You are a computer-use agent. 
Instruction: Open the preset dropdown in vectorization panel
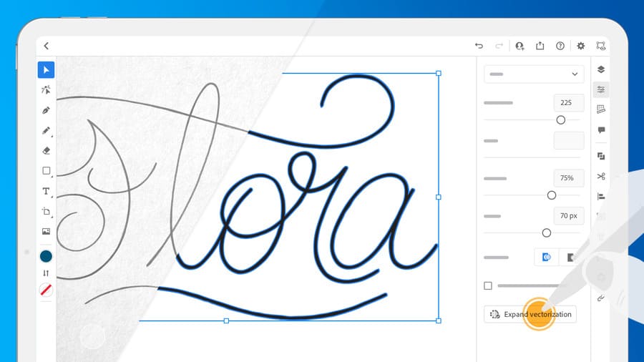click(534, 74)
